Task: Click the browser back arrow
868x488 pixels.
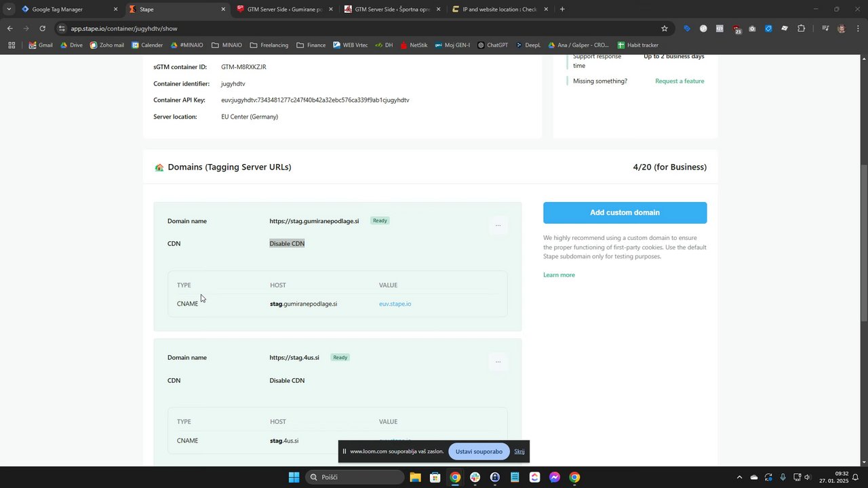Action: (9, 28)
